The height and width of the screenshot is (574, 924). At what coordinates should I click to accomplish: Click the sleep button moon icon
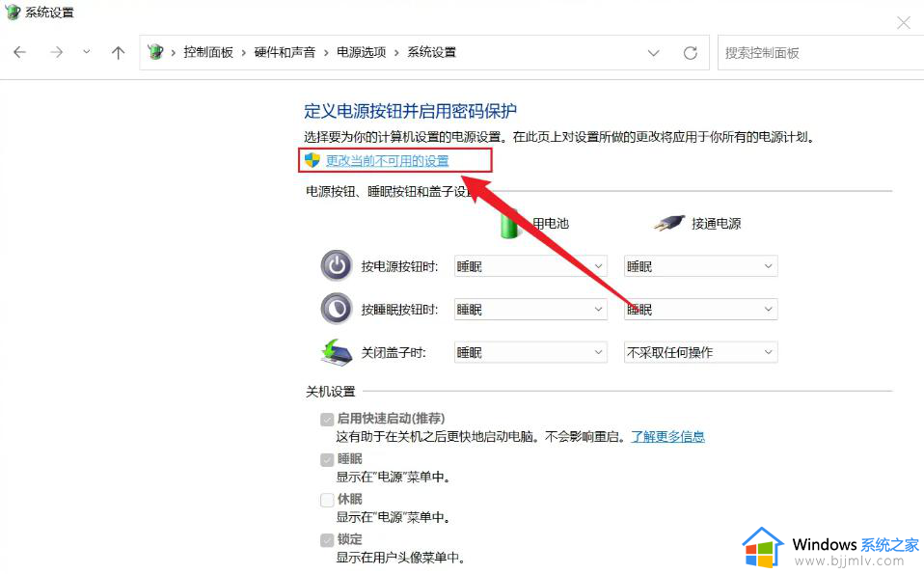337,309
